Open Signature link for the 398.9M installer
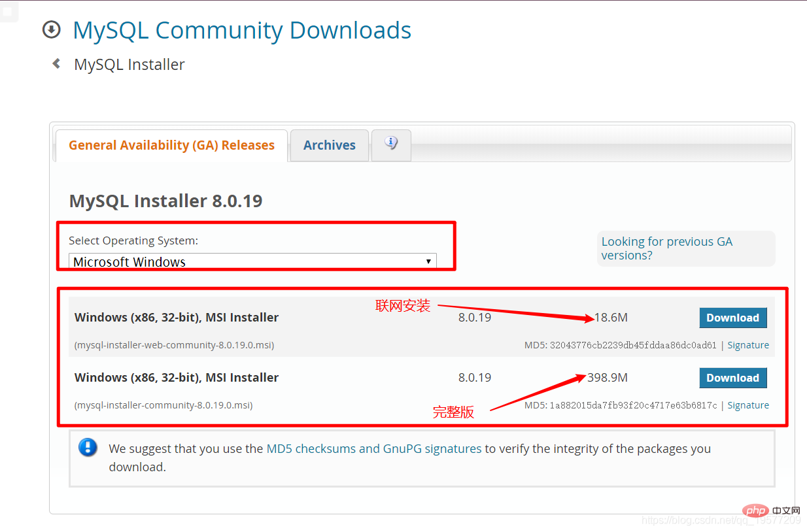The height and width of the screenshot is (532, 807). pyautogui.click(x=748, y=405)
